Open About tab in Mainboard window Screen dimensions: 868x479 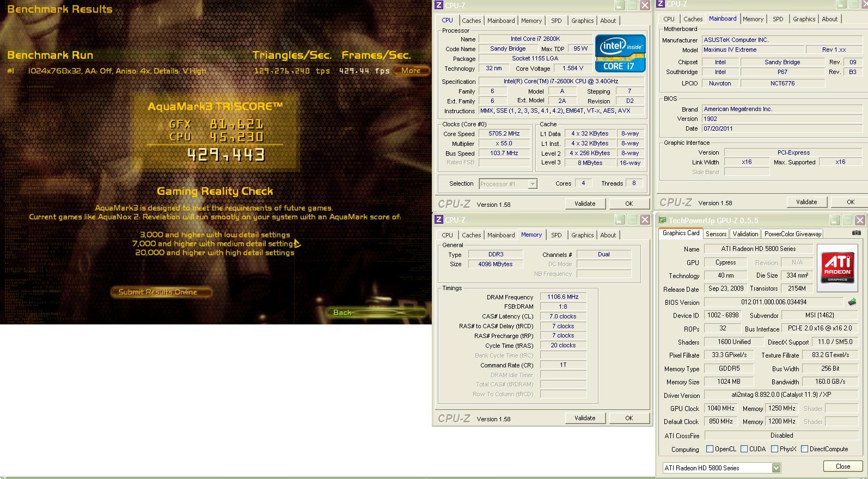829,19
